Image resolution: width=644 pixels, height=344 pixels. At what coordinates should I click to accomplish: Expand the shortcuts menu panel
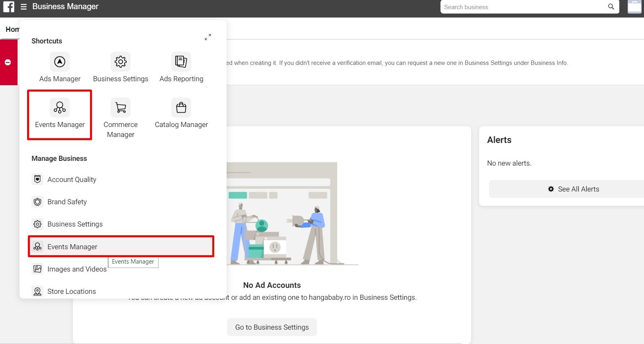click(208, 37)
